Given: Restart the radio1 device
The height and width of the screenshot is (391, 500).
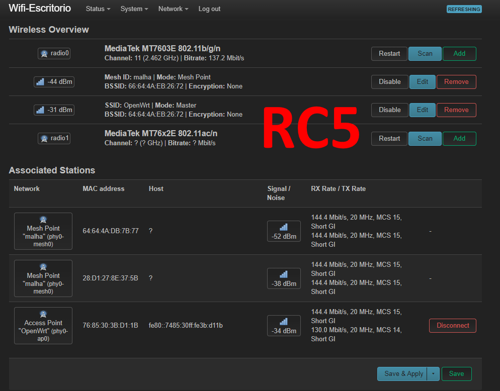Looking at the screenshot, I should click(x=389, y=138).
